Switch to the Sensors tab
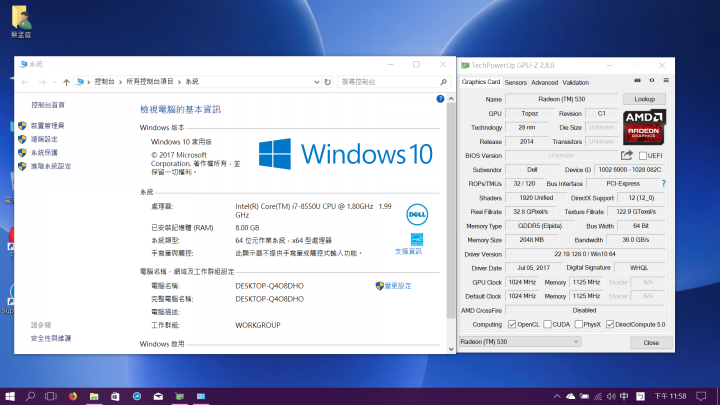Screen dimensions: 720x405 pos(516,82)
